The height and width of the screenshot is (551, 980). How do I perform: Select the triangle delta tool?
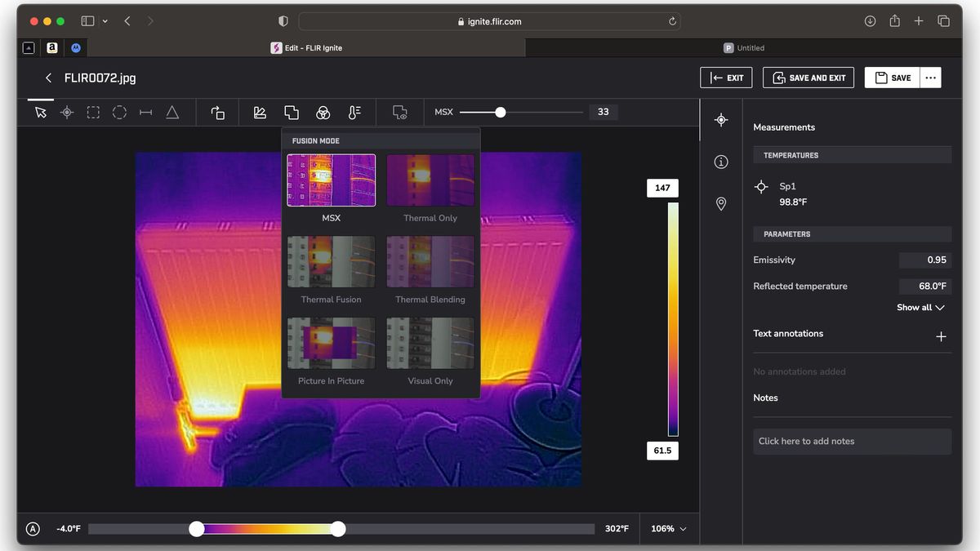(172, 112)
